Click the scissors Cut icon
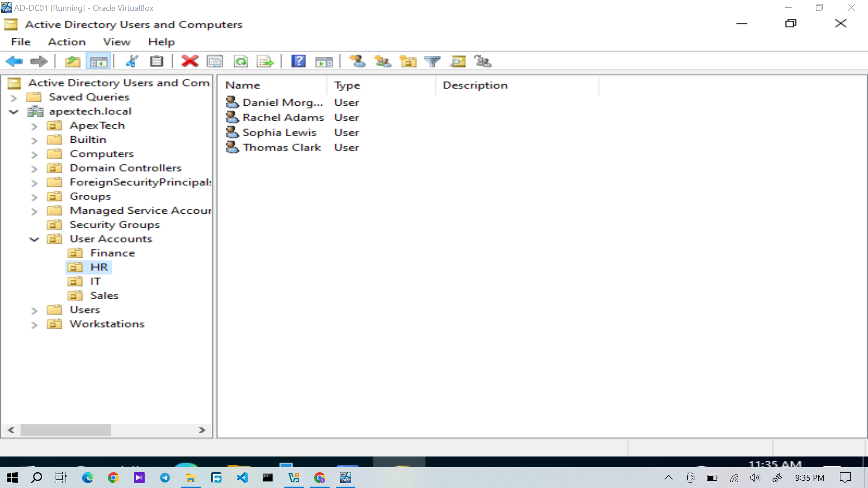Image resolution: width=868 pixels, height=488 pixels. click(132, 61)
